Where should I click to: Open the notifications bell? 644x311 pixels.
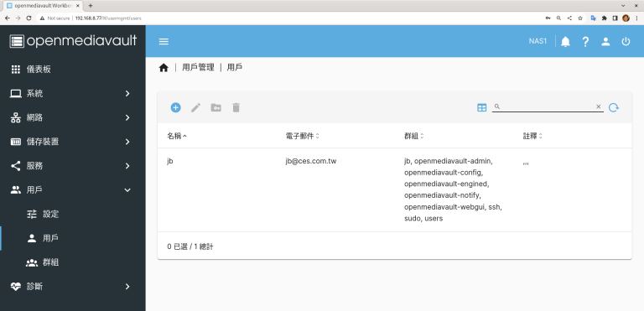coord(565,41)
